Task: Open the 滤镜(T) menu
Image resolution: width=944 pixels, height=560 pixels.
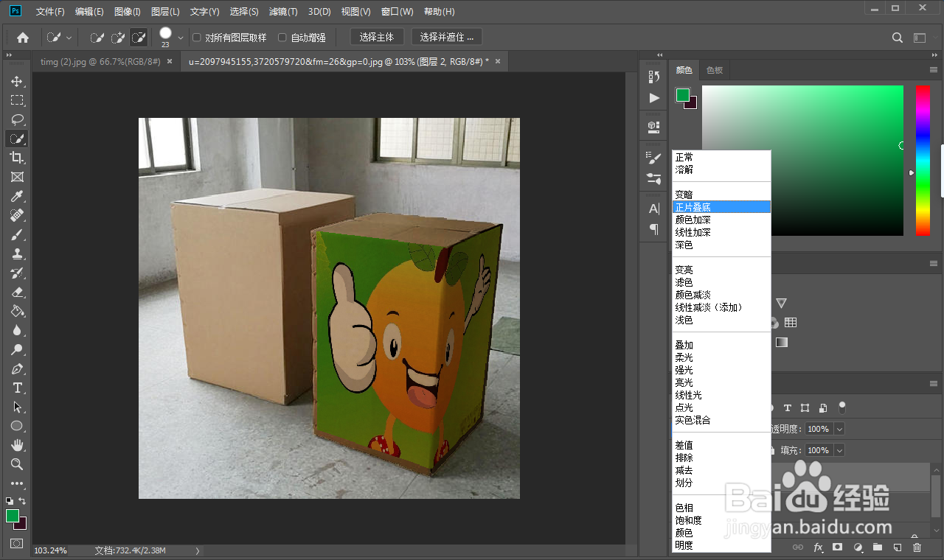Action: tap(283, 12)
